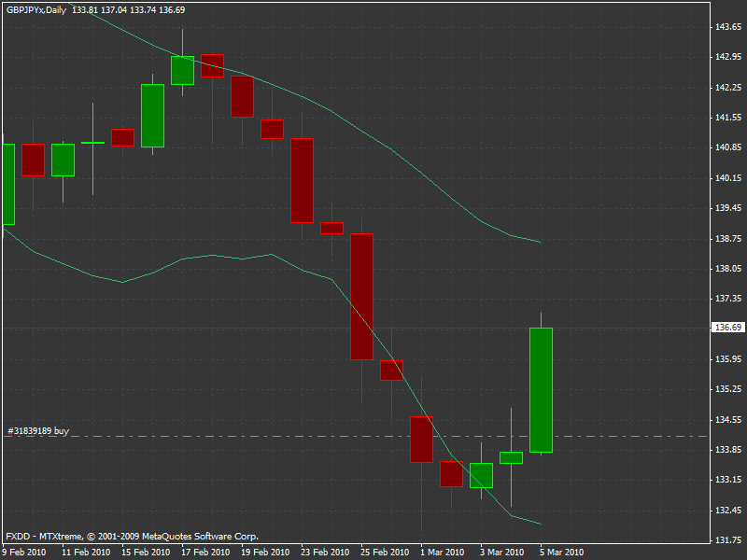Select the #31839189 buy order label
Image resolution: width=747 pixels, height=560 pixels.
click(x=38, y=430)
